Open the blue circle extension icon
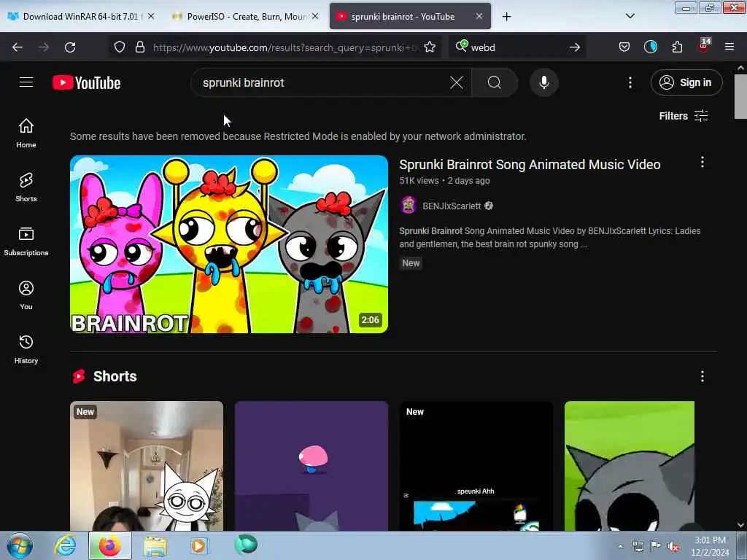Screen dimensions: 747x560 coord(650,47)
